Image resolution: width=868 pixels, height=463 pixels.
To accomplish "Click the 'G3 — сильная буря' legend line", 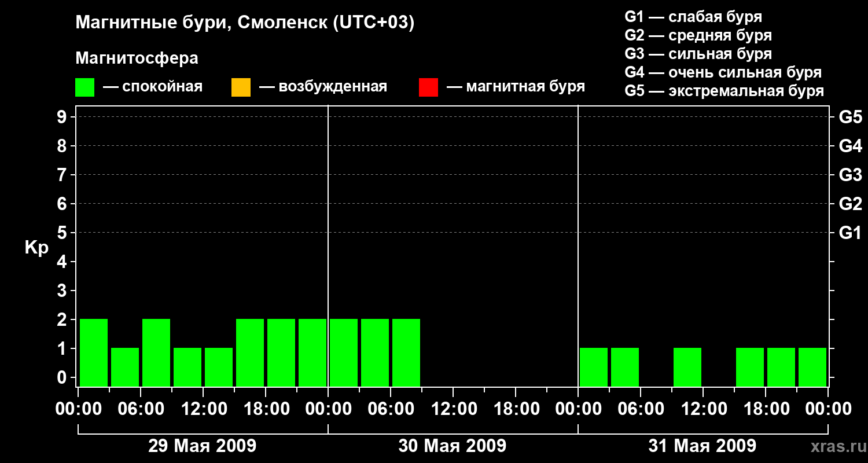I will 698,54.
